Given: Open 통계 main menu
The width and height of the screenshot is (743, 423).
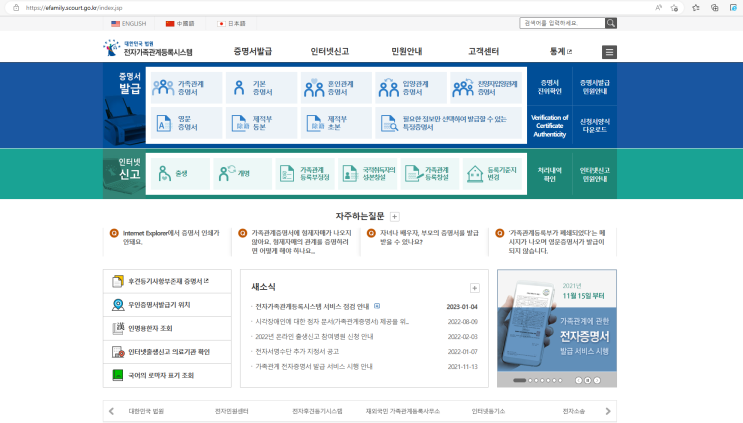Looking at the screenshot, I should click(561, 51).
